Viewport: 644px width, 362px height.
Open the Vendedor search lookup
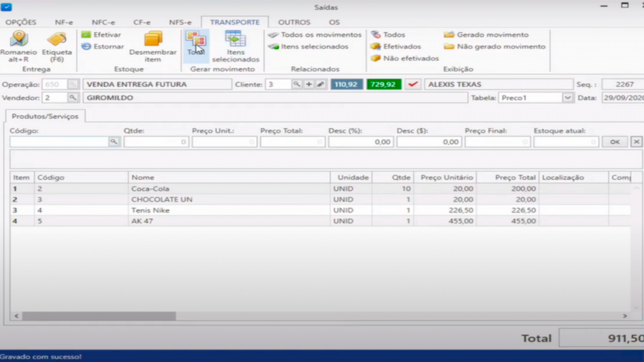pyautogui.click(x=73, y=98)
